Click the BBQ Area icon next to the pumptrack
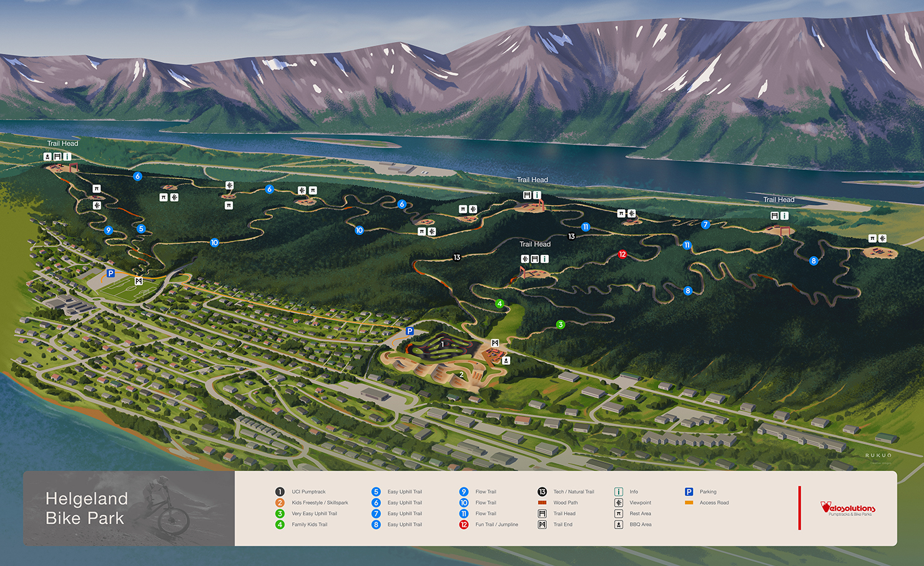The height and width of the screenshot is (566, 924). click(x=506, y=360)
